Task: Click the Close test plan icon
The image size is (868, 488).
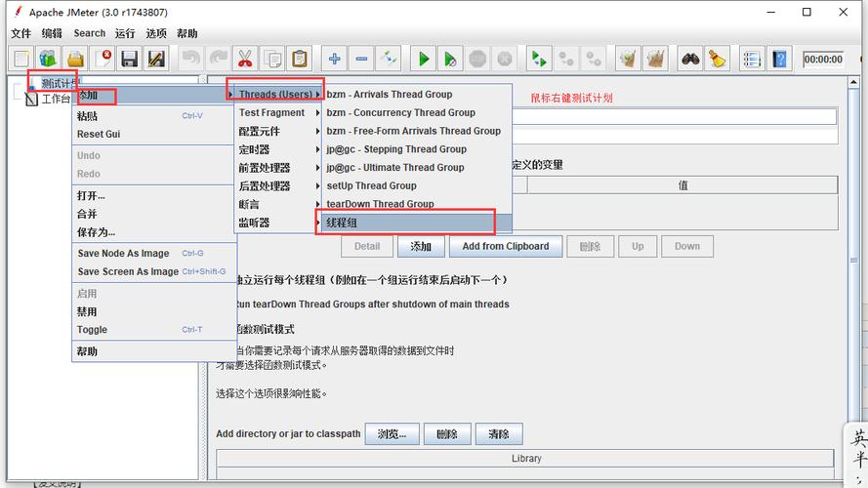Action: [x=103, y=59]
